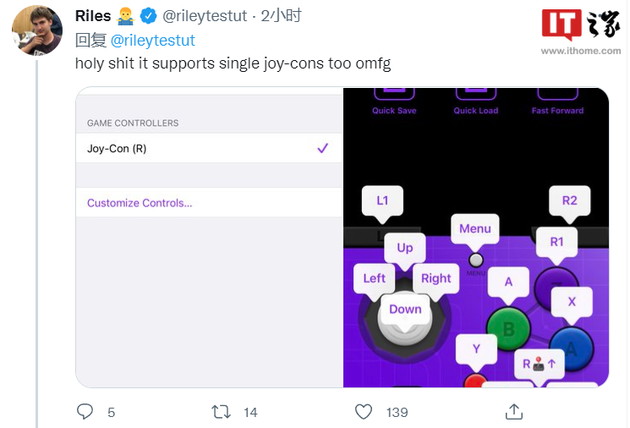The image size is (630, 428).
Task: Click the share upload icon
Action: coord(514,411)
